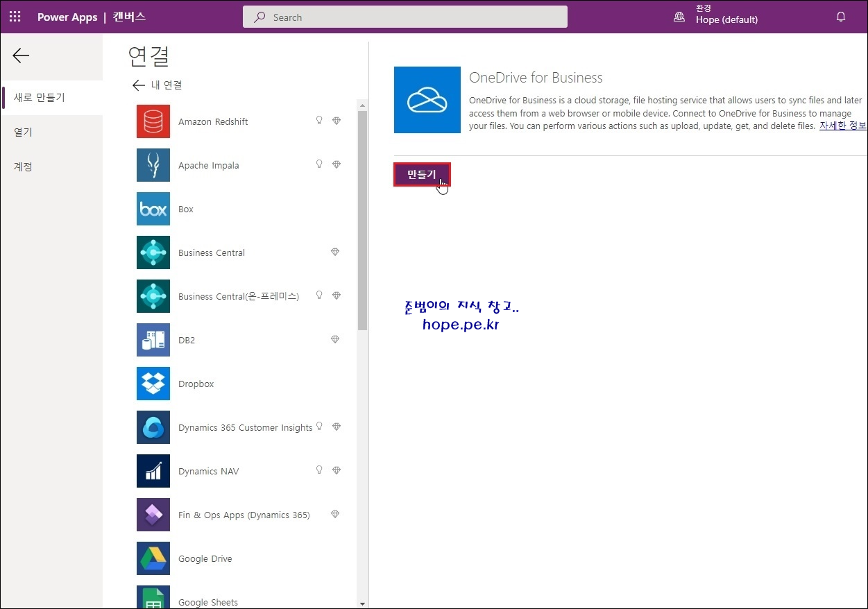868x609 pixels.
Task: Click the 내 연결 back link text
Action: coord(167,85)
